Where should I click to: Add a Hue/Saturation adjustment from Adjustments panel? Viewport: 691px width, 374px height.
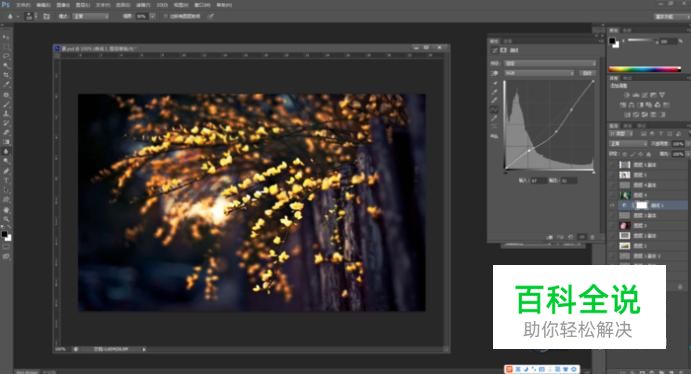pos(623,105)
